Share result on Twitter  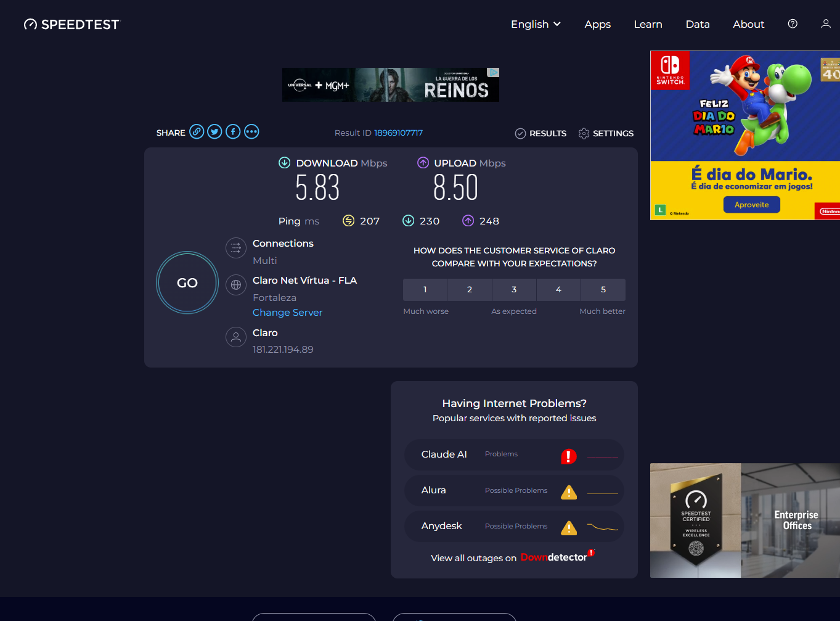pyautogui.click(x=214, y=131)
